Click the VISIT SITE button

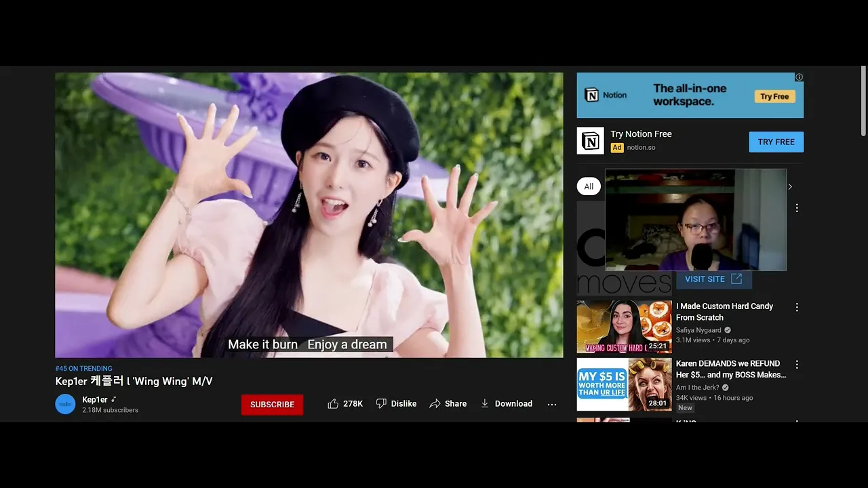[713, 279]
